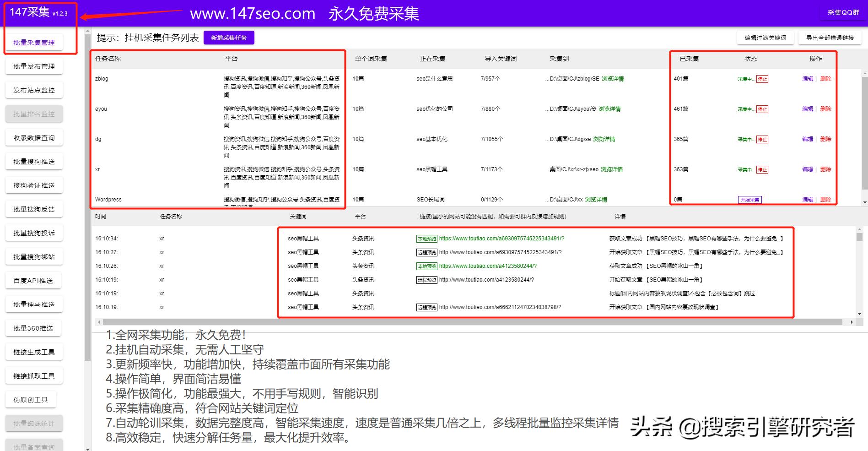Click 本地预览 on the 16:10:34 log entry
The height and width of the screenshot is (451, 868).
click(426, 238)
